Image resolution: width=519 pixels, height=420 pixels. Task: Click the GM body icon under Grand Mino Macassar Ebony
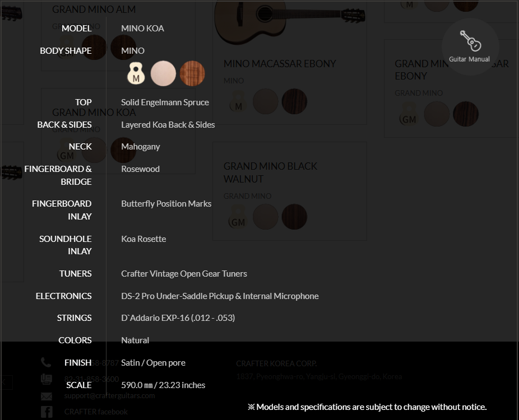[x=409, y=114]
